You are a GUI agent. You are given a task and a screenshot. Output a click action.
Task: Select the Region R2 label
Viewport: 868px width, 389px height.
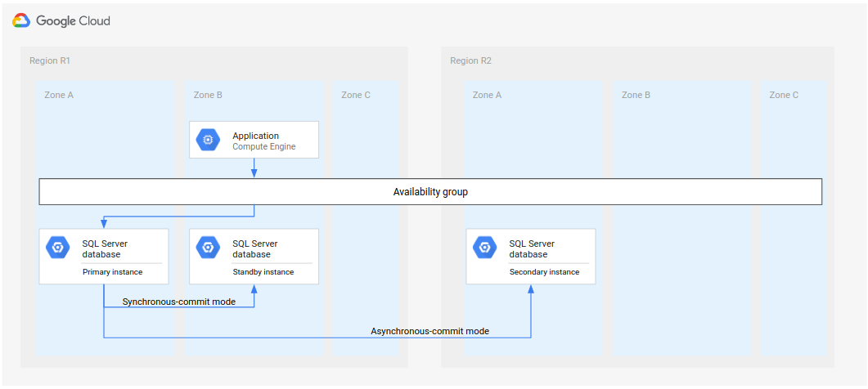(470, 61)
